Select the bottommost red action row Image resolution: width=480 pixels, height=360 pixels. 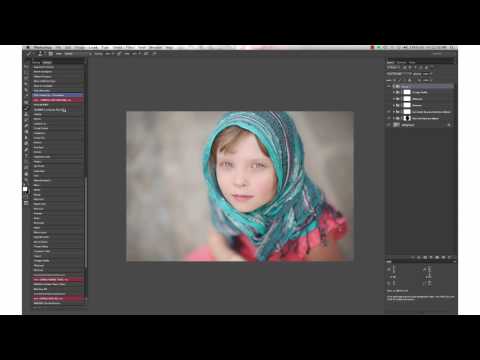58,298
